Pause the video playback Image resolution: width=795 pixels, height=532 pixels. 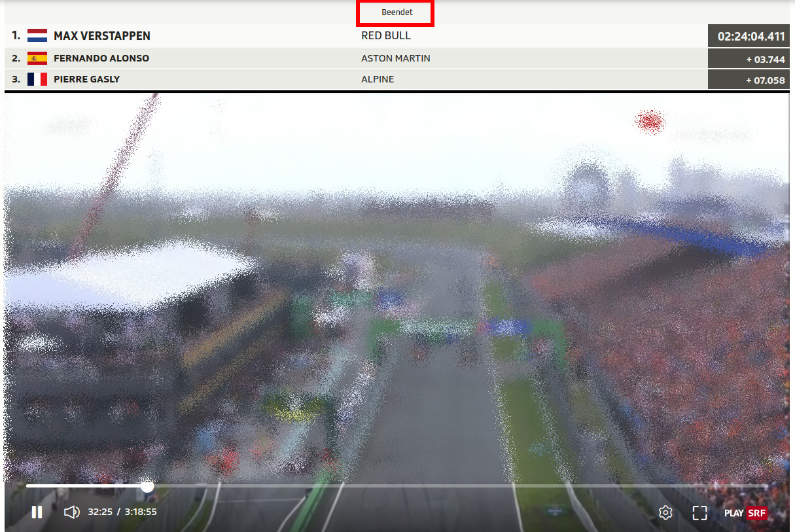37,512
